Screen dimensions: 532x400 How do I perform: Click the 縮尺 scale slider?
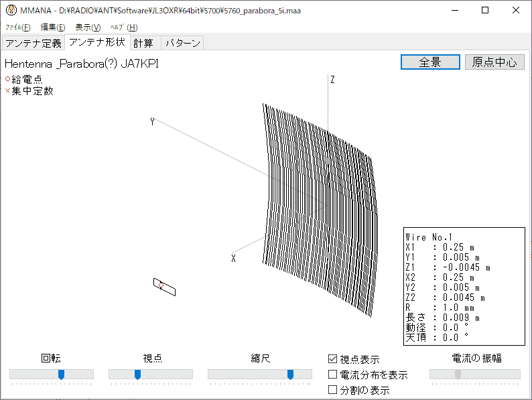290,375
